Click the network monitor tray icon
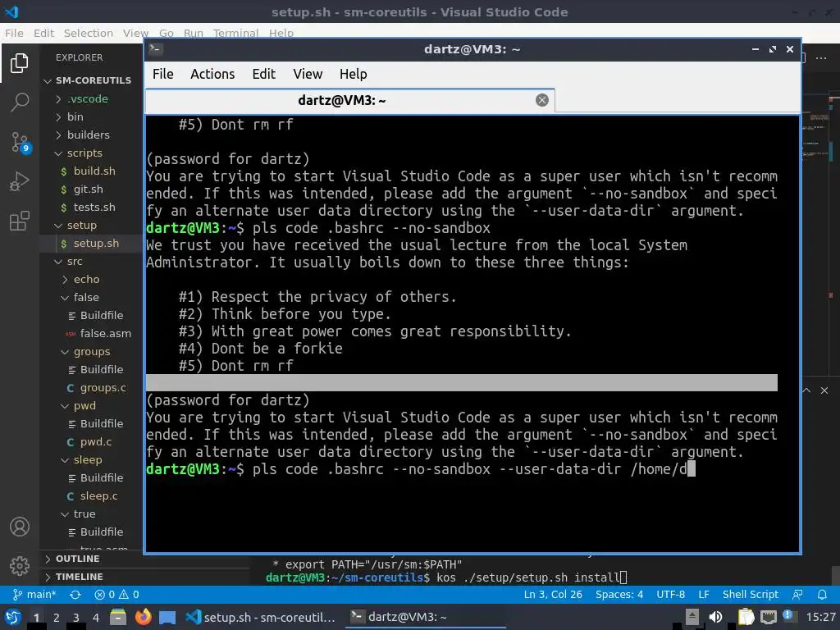This screenshot has height=630, width=840. 768,617
